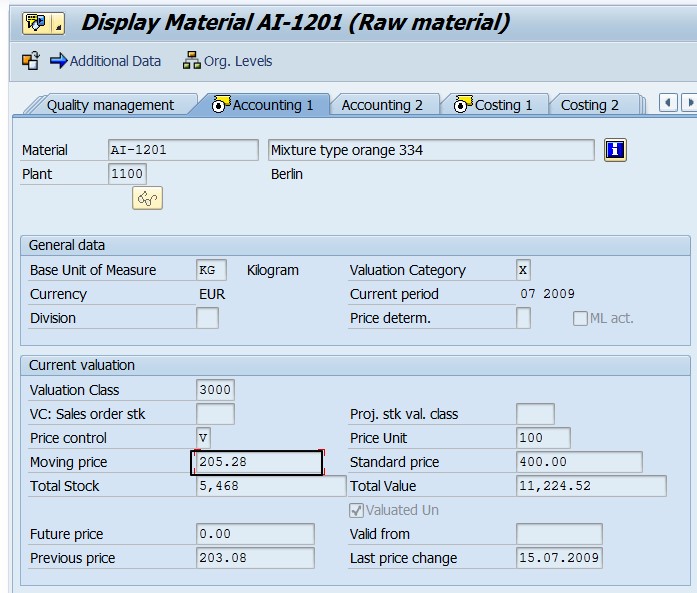The width and height of the screenshot is (697, 593).
Task: Click the other material icon in toolbar
Action: pyautogui.click(x=31, y=61)
